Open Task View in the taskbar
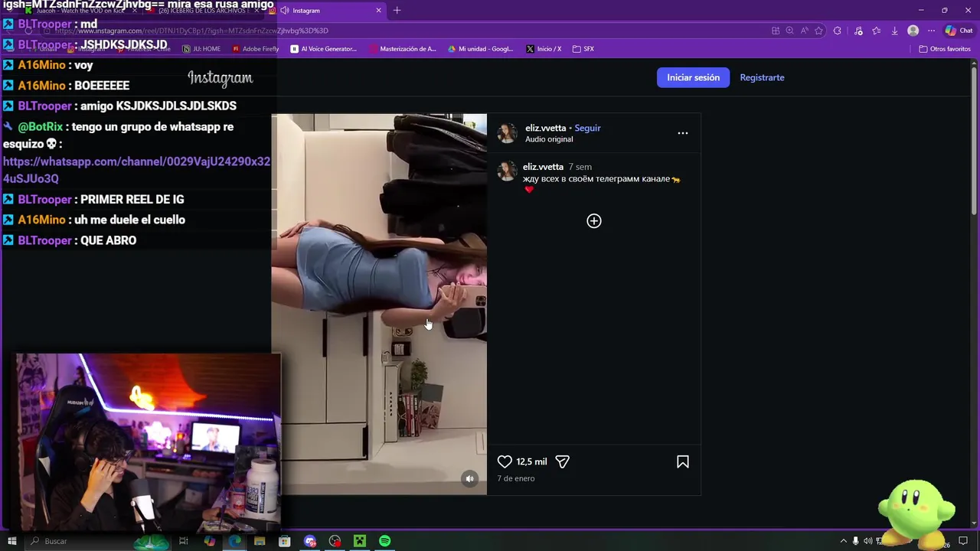The height and width of the screenshot is (551, 980). [x=184, y=541]
